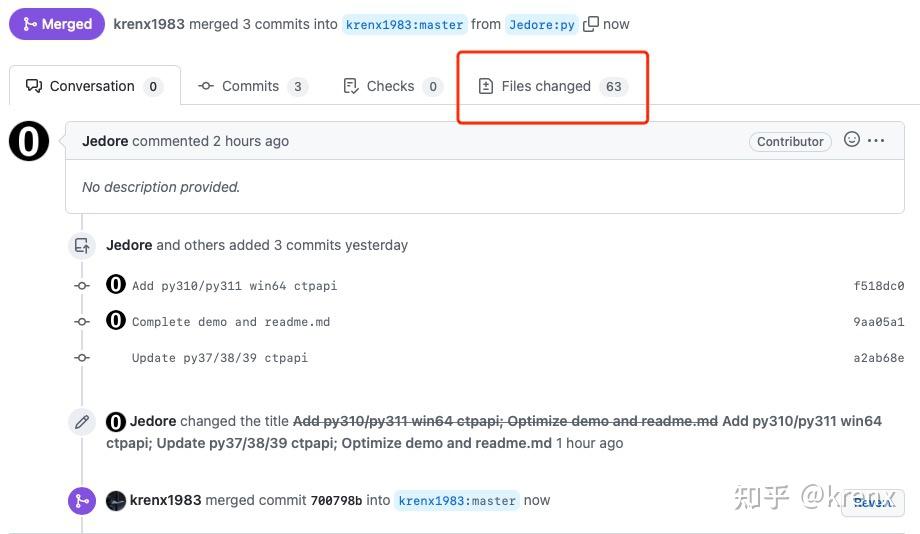Image resolution: width=920 pixels, height=534 pixels.
Task: Switch to the Conversation tab
Action: [93, 86]
